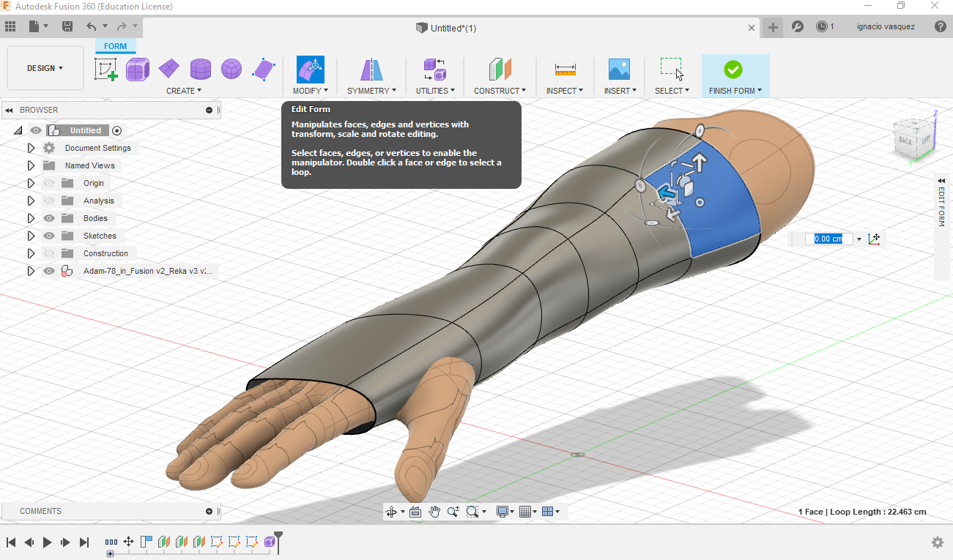Hide the Sketches folder
This screenshot has height=560, width=953.
click(49, 236)
